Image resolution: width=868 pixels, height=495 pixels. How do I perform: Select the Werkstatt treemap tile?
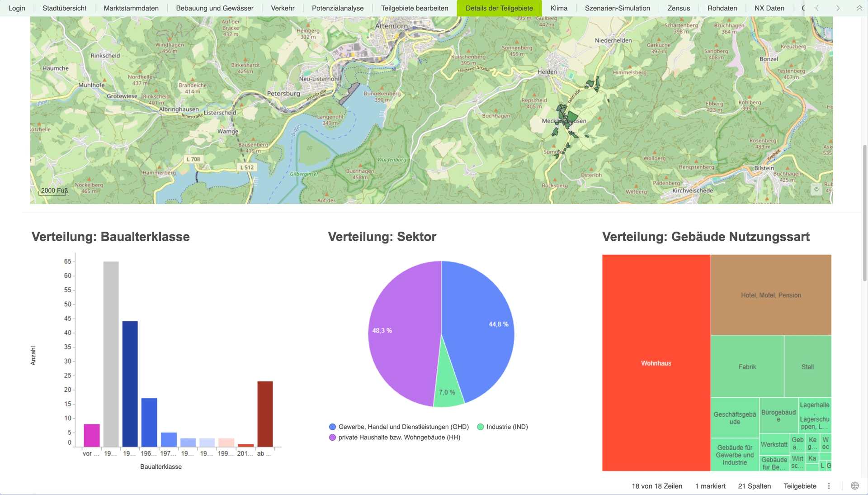coord(774,444)
